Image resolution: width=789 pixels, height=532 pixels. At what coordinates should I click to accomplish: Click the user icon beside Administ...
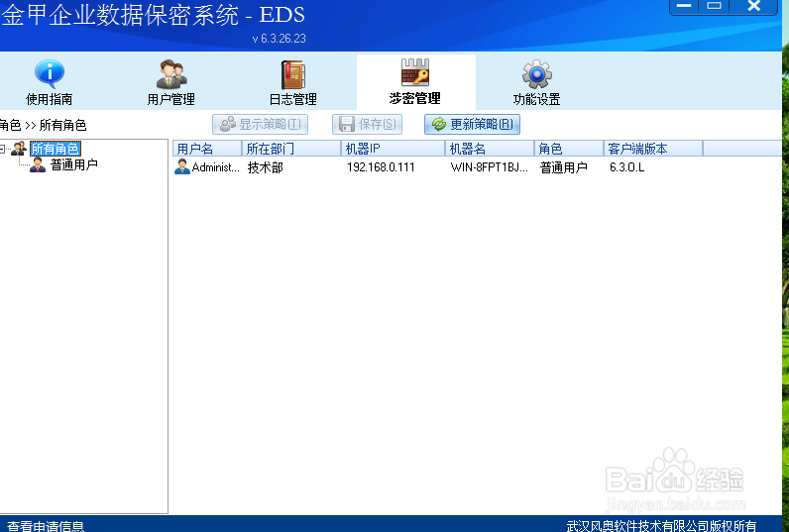(181, 167)
